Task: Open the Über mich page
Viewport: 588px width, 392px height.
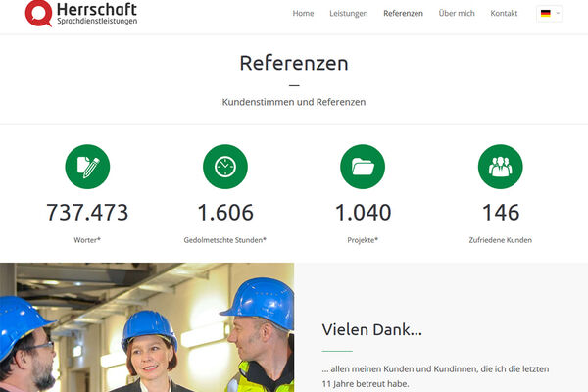Action: (x=457, y=13)
